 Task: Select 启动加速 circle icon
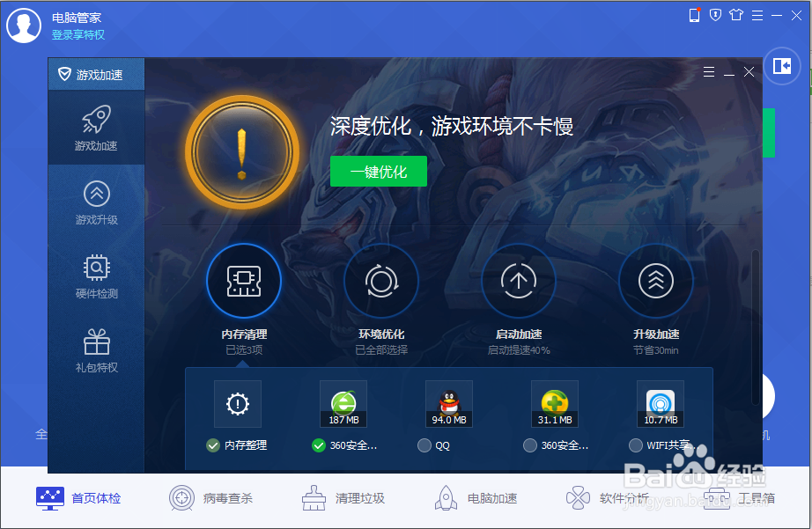tap(519, 281)
